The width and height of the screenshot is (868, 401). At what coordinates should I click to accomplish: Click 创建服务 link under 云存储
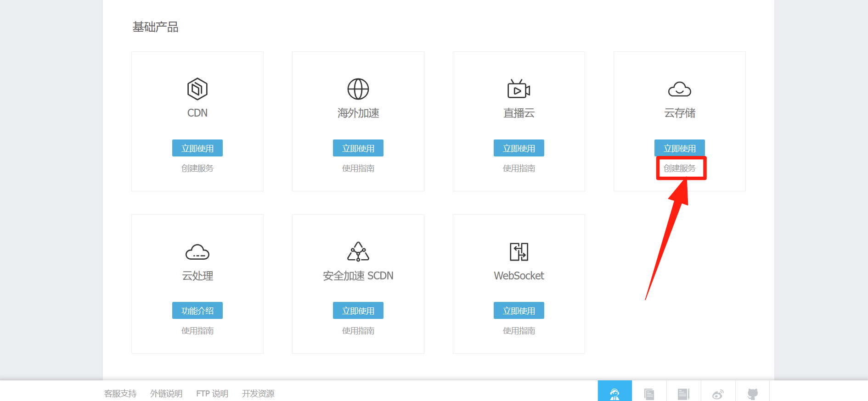coord(679,168)
